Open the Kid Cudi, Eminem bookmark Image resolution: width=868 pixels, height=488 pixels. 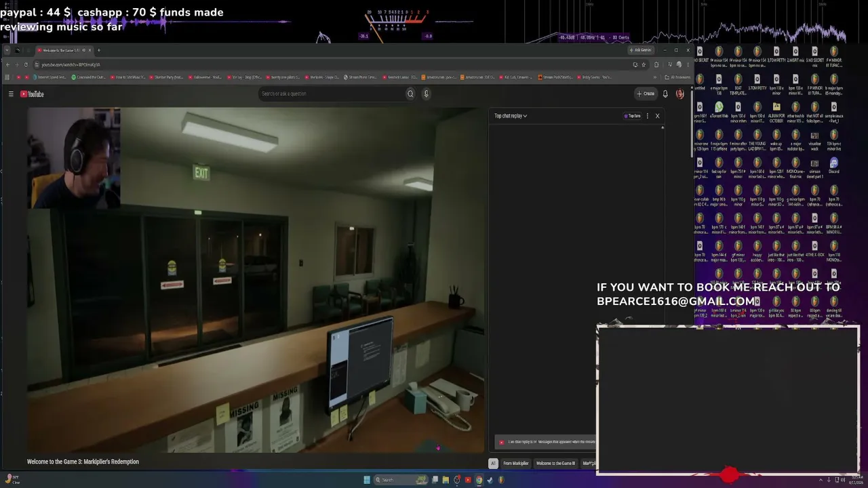click(x=515, y=77)
